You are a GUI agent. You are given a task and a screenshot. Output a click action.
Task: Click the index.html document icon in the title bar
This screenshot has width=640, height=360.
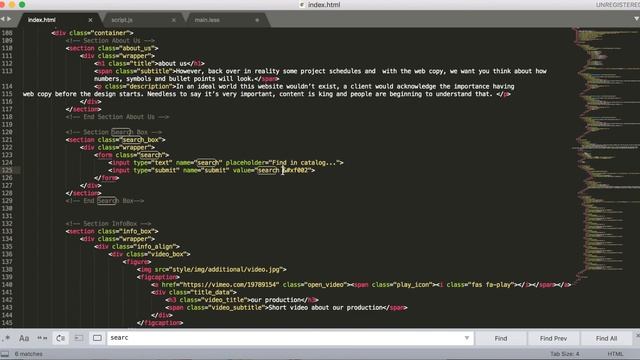click(302, 5)
